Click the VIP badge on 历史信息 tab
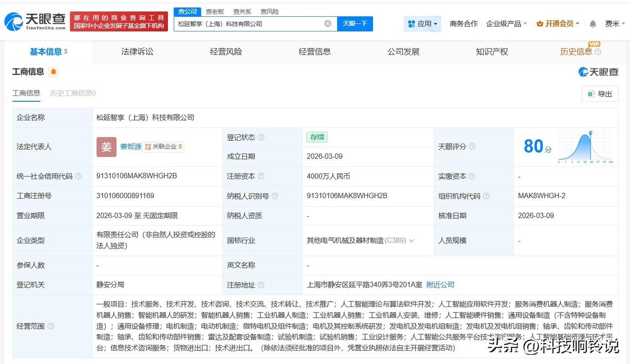630x364 pixels. [594, 44]
